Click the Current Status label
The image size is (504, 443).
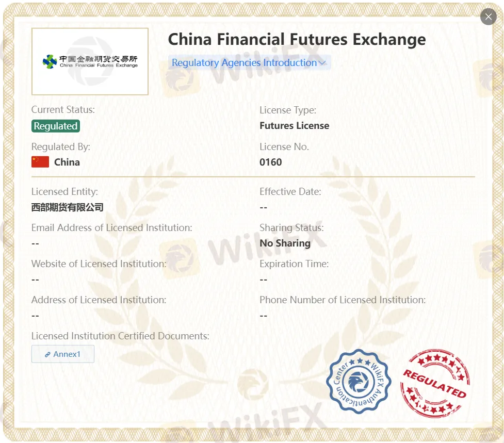coord(63,109)
